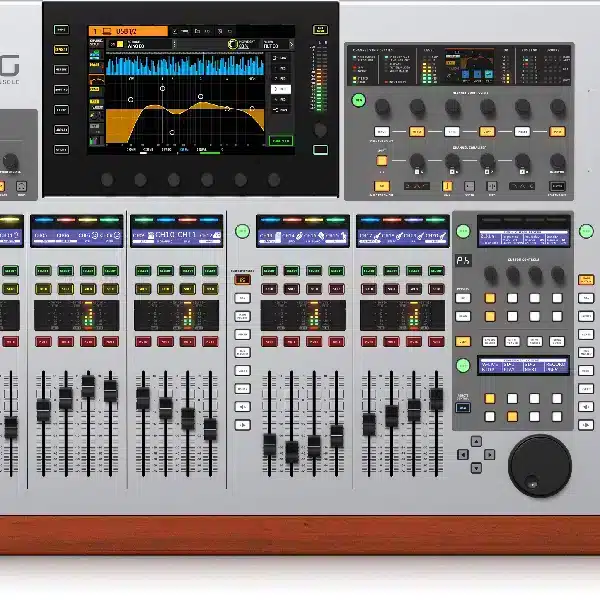Grab the CH10 fader cap
The height and width of the screenshot is (600, 600).
pos(166,408)
